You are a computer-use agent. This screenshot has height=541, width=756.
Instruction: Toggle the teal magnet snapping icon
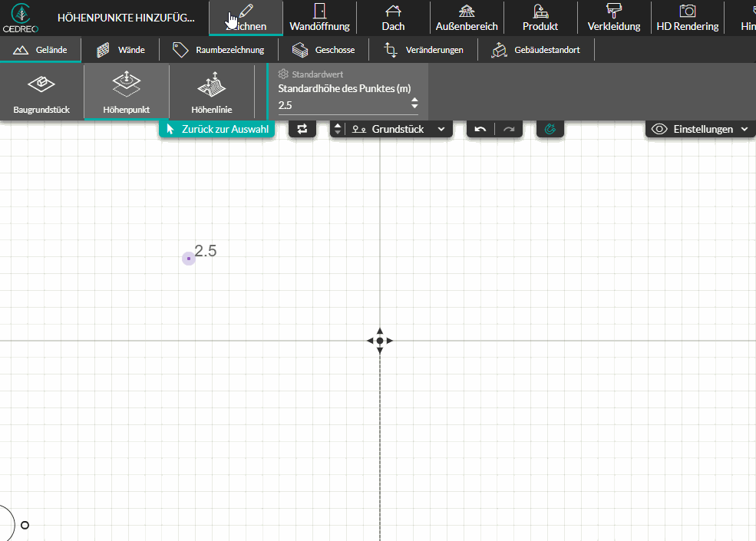[550, 129]
